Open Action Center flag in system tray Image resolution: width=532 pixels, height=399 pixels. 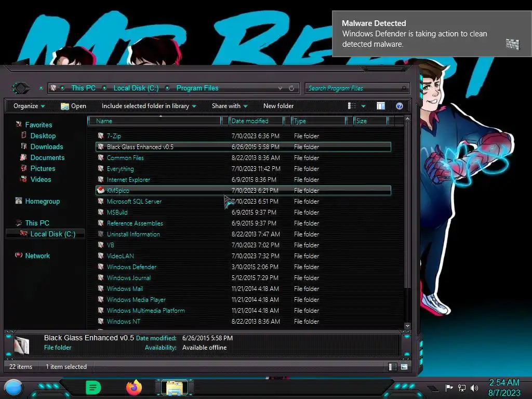pyautogui.click(x=449, y=388)
